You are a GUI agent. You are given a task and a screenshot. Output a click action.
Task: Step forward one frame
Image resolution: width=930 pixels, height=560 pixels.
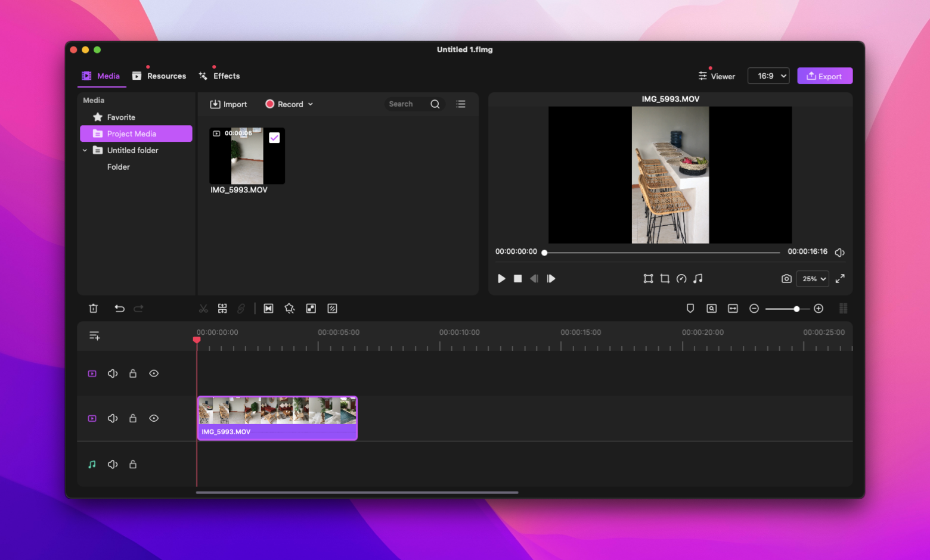tap(551, 279)
